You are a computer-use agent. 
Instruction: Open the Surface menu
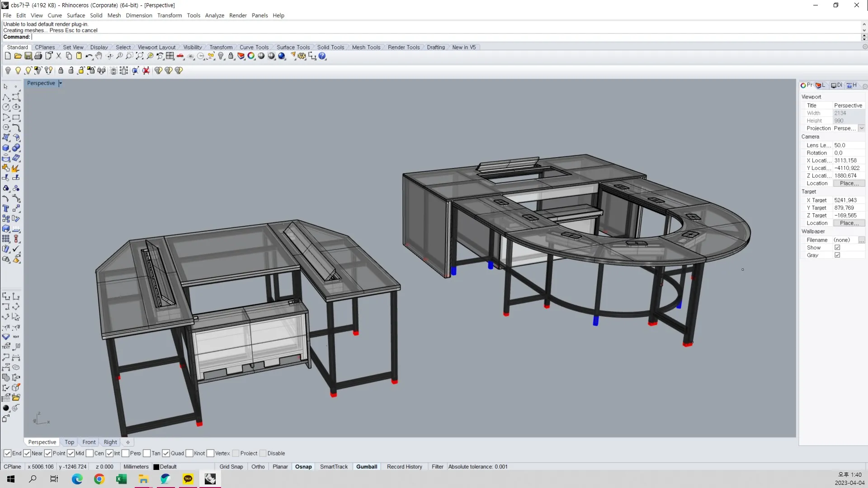coord(76,15)
